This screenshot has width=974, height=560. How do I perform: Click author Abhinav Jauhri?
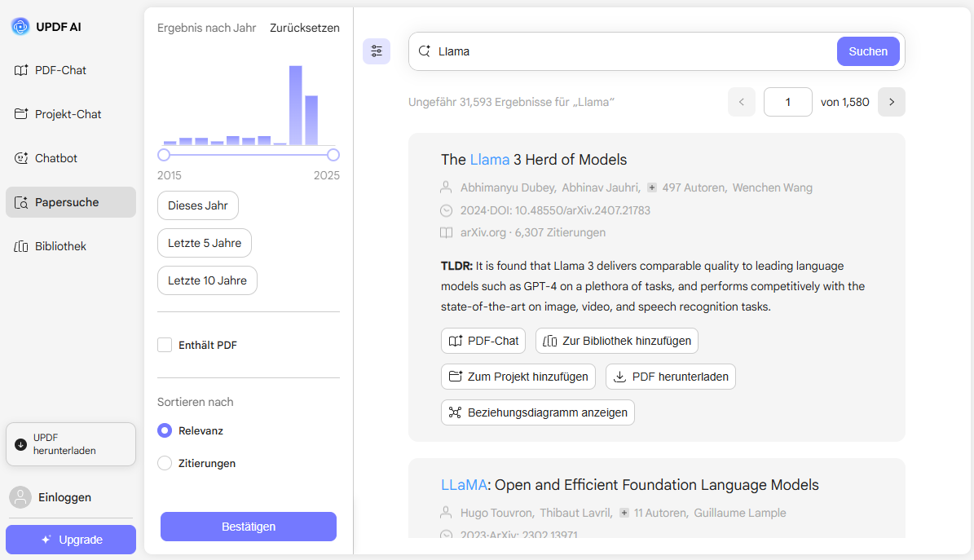point(600,187)
